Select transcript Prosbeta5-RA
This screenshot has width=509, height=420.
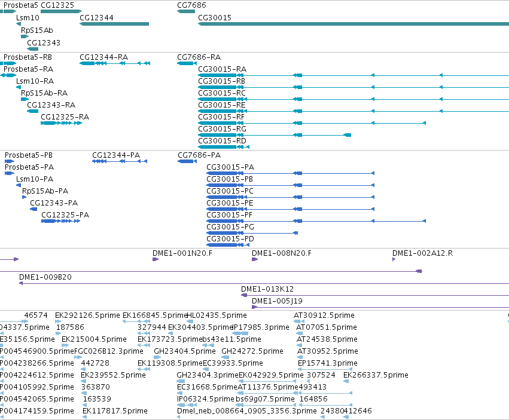tap(28, 69)
